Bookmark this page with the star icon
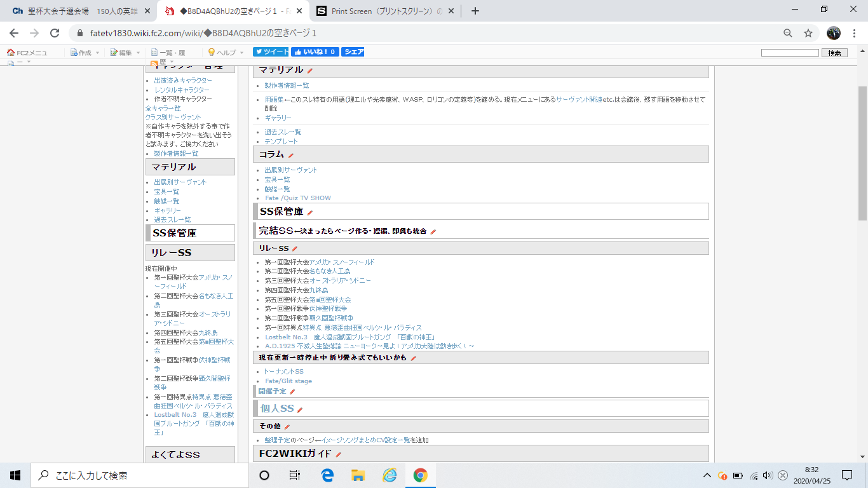 808,33
